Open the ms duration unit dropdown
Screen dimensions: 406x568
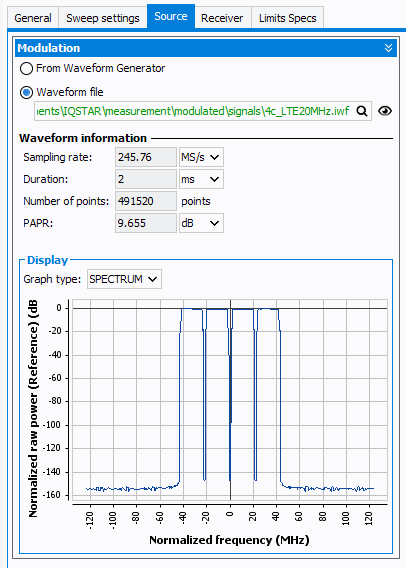tap(201, 179)
